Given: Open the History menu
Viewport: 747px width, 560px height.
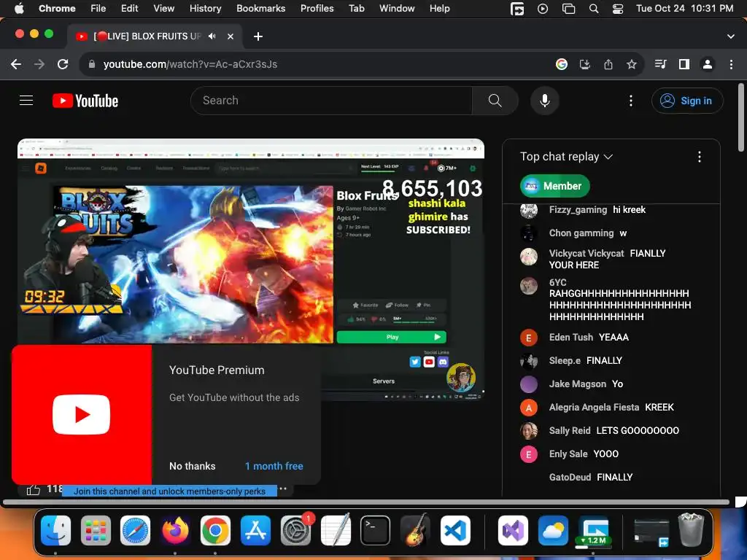Looking at the screenshot, I should [x=205, y=8].
